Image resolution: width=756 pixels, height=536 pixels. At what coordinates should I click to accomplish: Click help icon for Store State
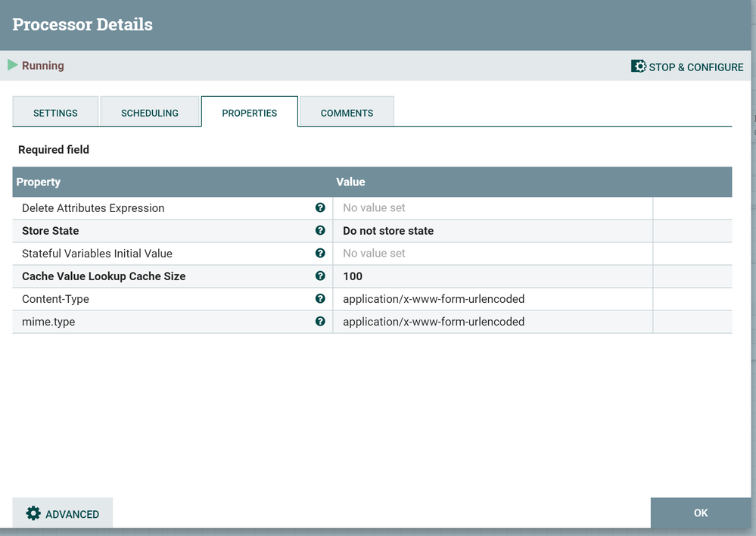tap(320, 230)
